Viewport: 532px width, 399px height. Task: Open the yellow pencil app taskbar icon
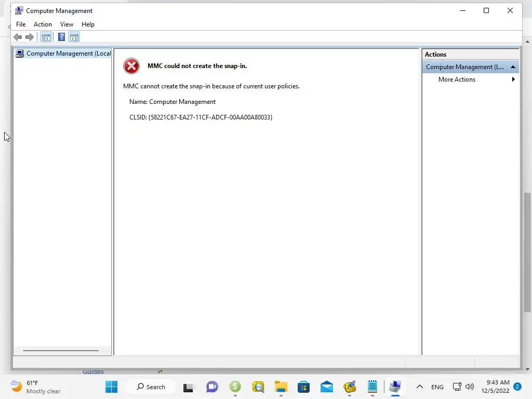coord(350,387)
